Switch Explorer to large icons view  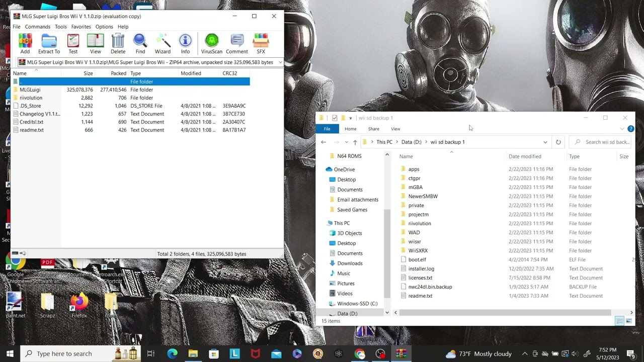629,321
